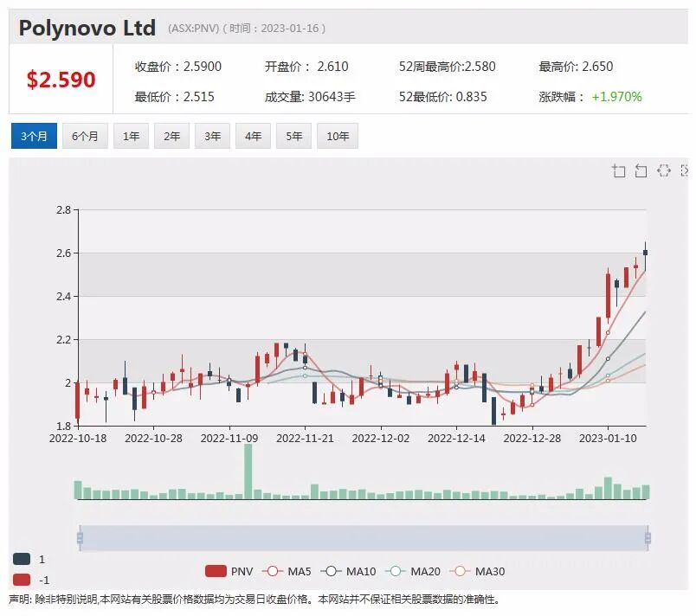
Task: Click the 52最低价: 0.835 text
Action: [x=442, y=97]
